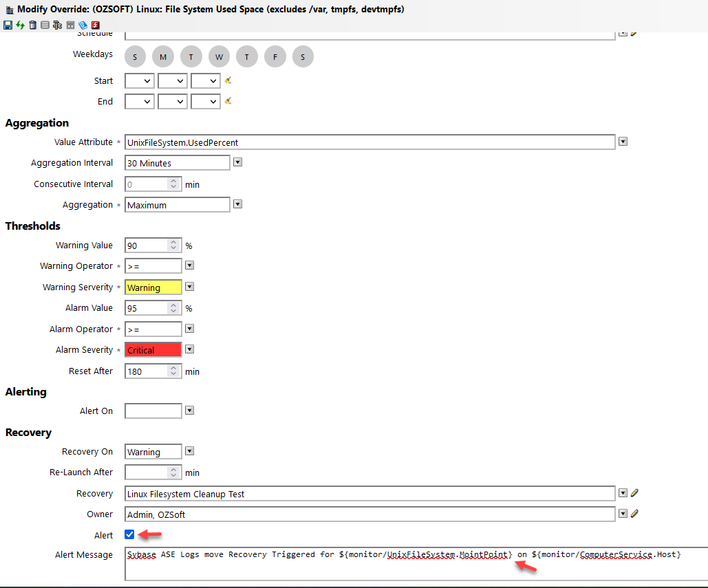Toggle the Friday weekday button

click(275, 56)
